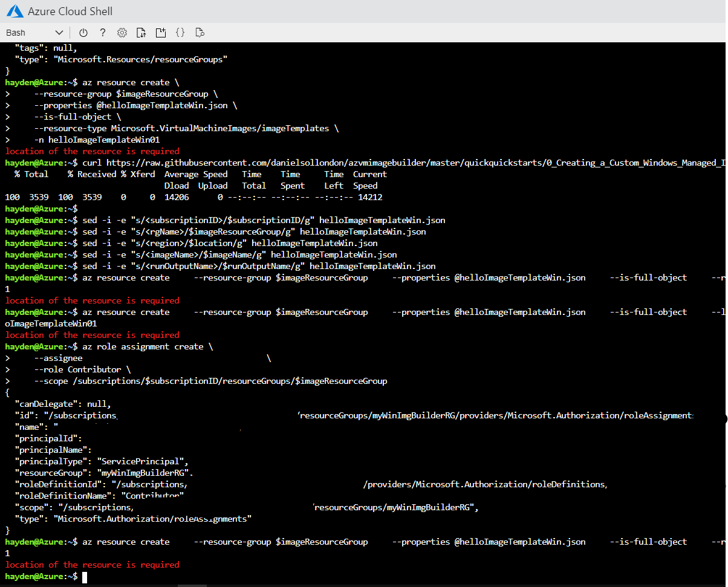Viewport: 728px width, 587px height.
Task: Click the '--is-full-object \' line
Action: 77,117
